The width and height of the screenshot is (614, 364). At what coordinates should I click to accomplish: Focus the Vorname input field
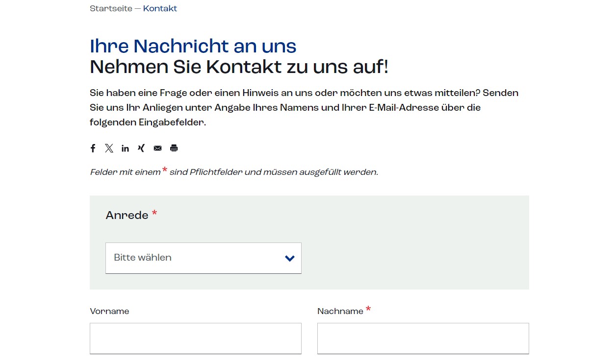[195, 338]
